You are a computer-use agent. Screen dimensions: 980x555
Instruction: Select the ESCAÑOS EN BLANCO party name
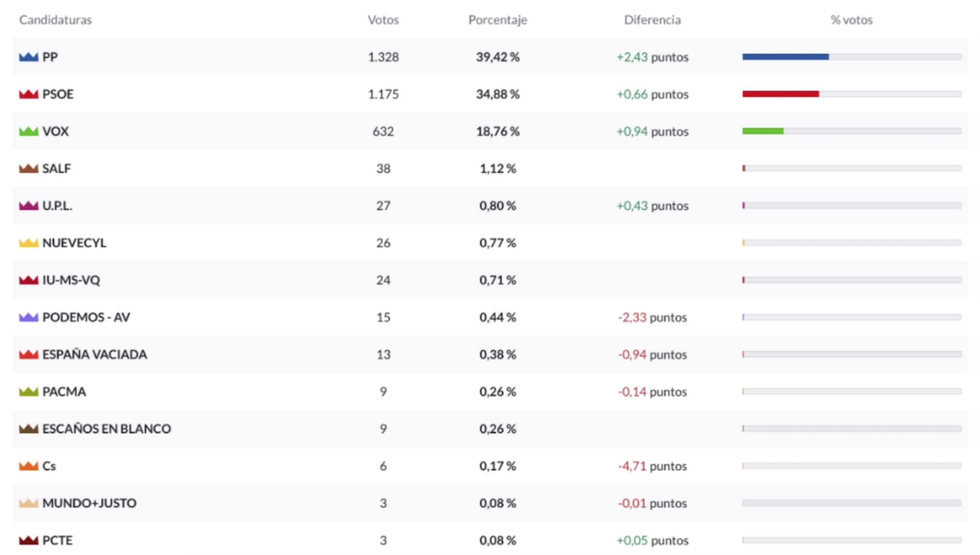(106, 429)
